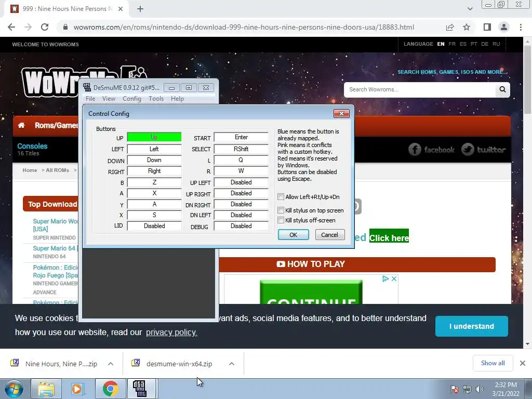
Task: Toggle Kill stylus on top screen
Action: (281, 210)
